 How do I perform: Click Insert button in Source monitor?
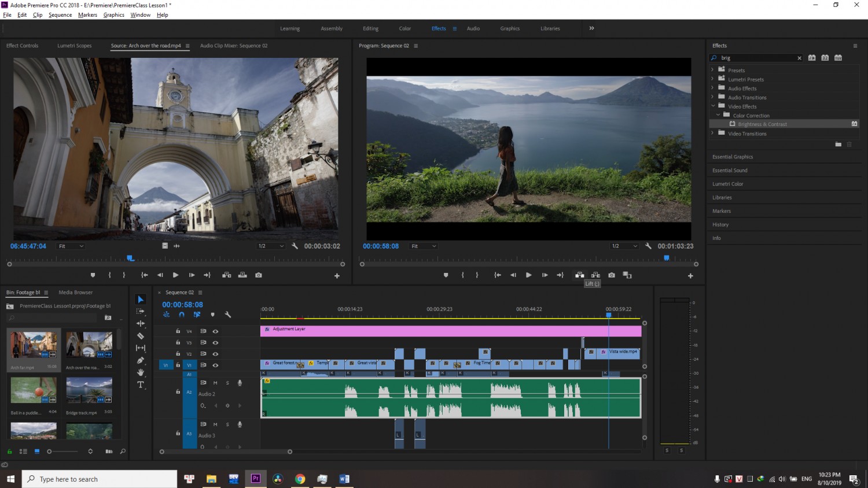(x=226, y=275)
